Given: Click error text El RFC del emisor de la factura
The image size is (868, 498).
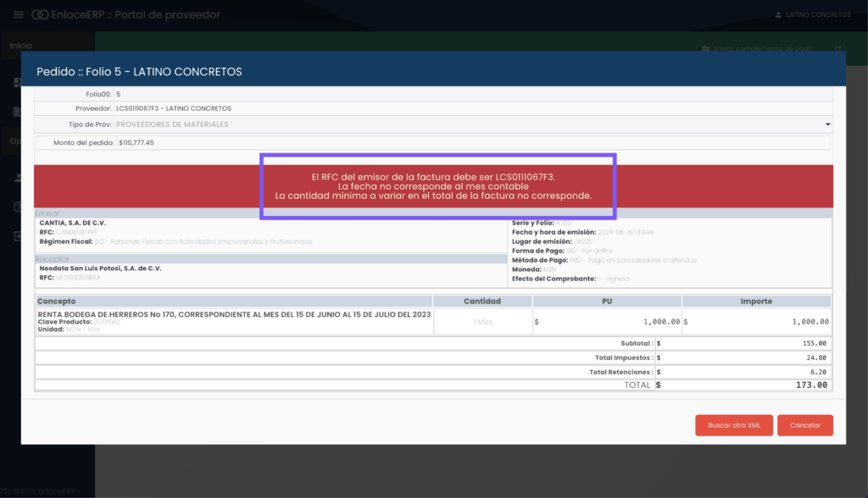Looking at the screenshot, I should (x=433, y=177).
